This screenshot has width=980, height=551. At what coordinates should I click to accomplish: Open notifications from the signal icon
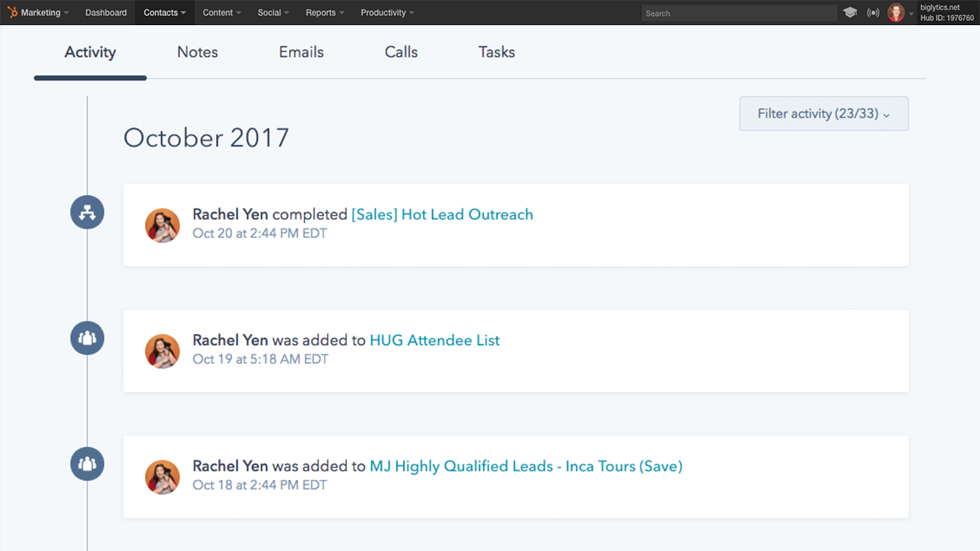(873, 13)
